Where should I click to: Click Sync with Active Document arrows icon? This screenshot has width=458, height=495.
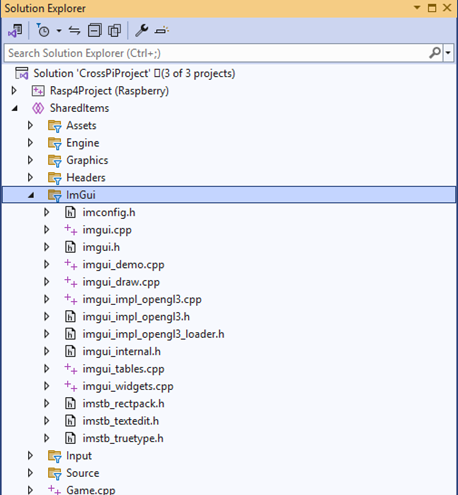(74, 31)
